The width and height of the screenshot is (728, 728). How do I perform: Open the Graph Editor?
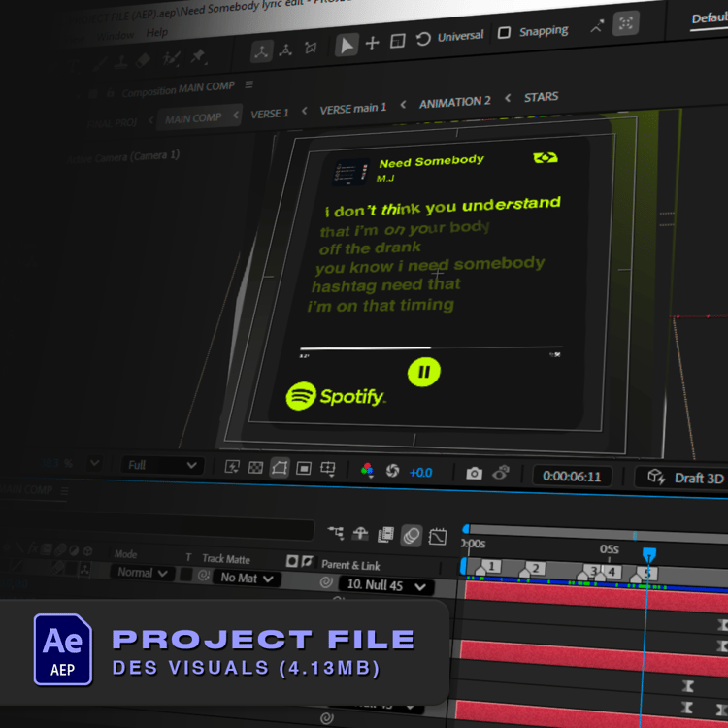click(x=438, y=537)
